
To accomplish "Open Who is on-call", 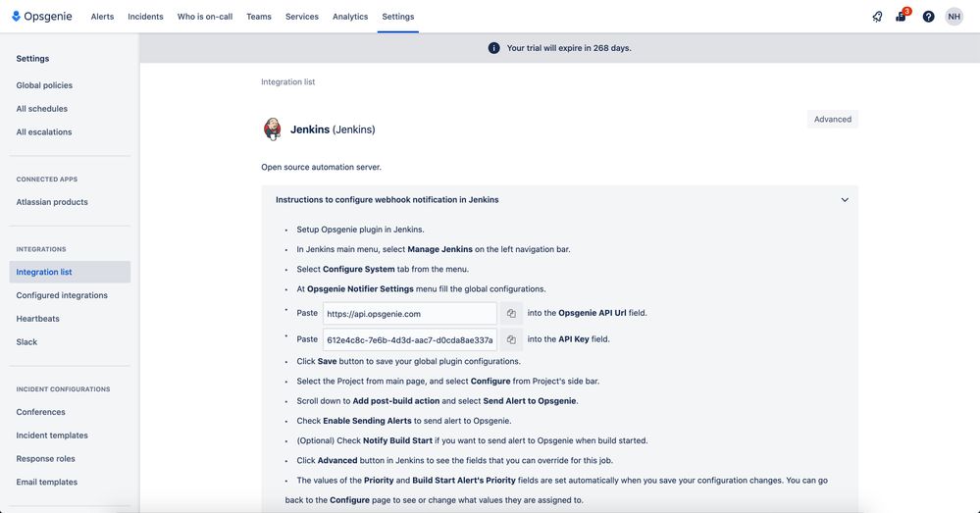I will pos(205,17).
